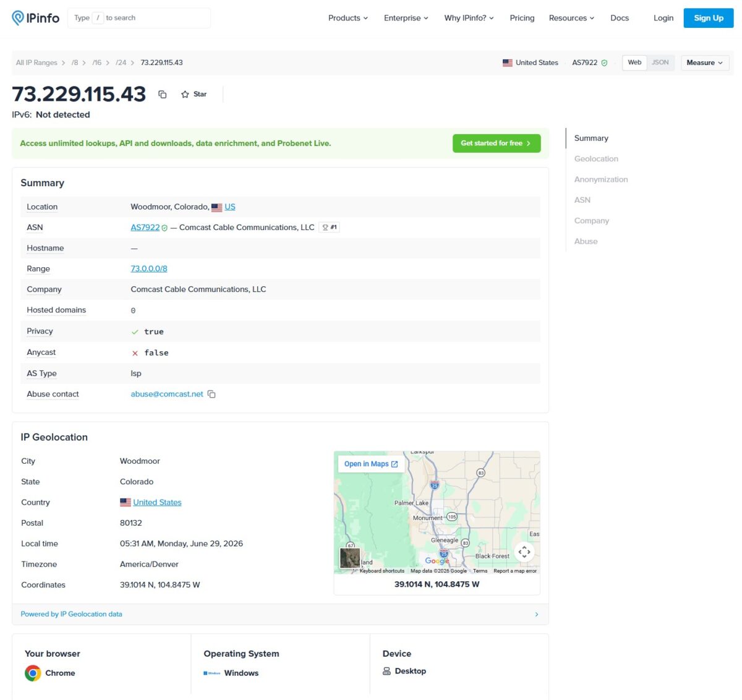Click the Powered by row arrow
Screen dimensions: 742x700
pos(536,615)
